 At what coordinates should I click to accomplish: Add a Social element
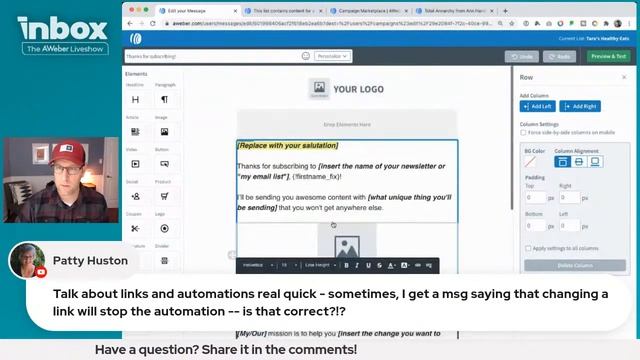(135, 196)
